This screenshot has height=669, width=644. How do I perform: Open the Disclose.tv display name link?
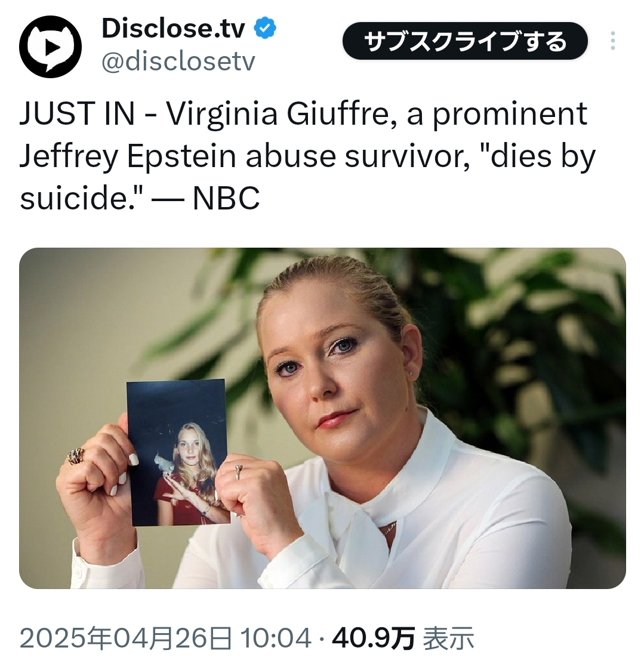click(x=173, y=29)
